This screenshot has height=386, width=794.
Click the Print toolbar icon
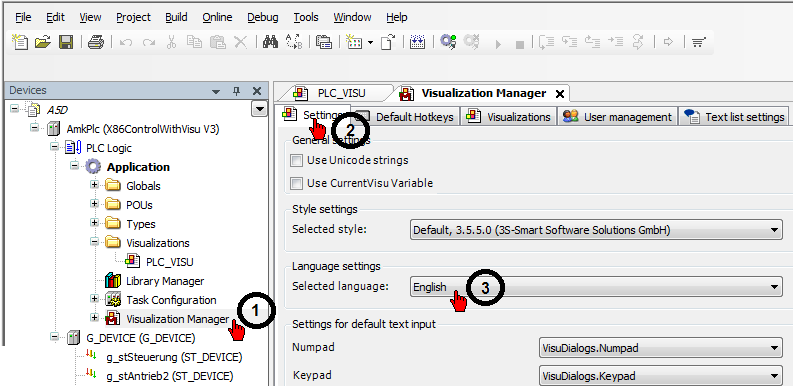click(x=95, y=42)
